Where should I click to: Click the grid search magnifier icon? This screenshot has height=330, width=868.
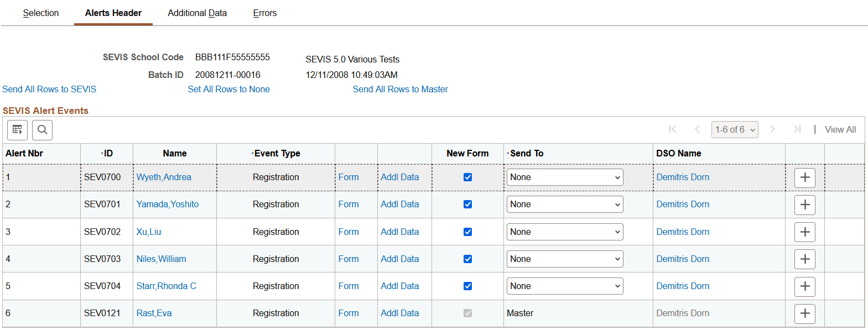tap(42, 130)
